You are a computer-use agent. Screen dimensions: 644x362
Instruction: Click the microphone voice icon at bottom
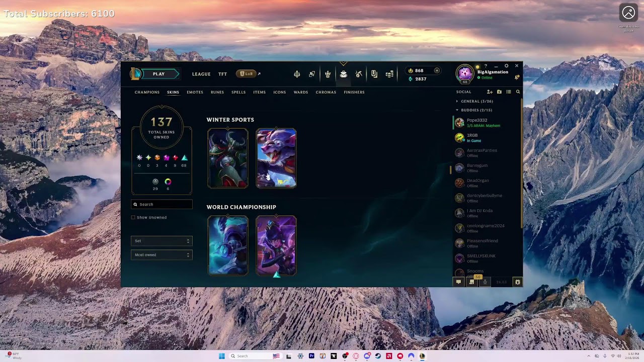485,282
